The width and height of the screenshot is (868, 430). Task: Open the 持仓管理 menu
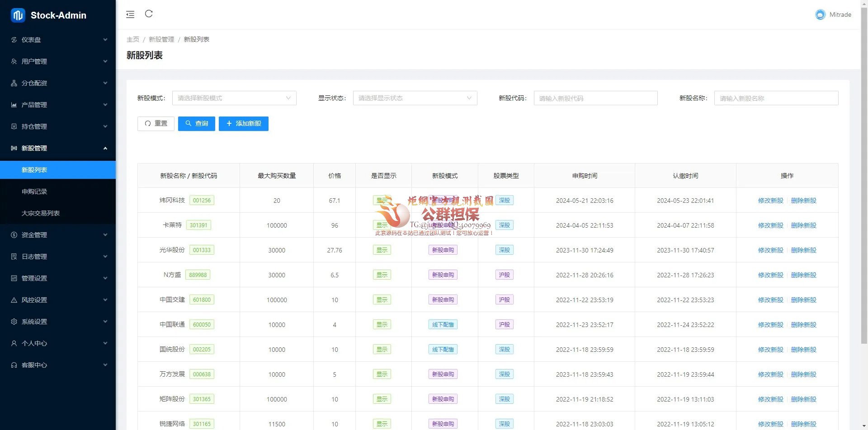tap(58, 126)
